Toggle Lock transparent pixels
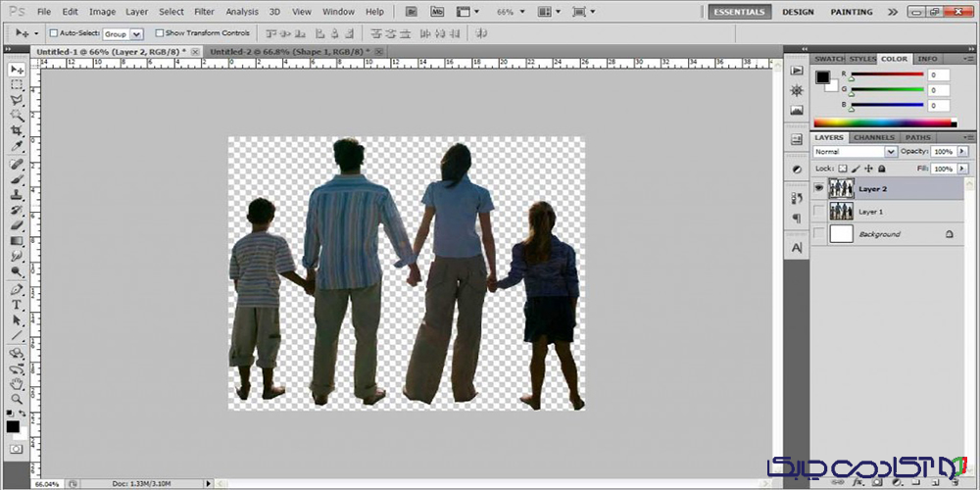 click(843, 169)
